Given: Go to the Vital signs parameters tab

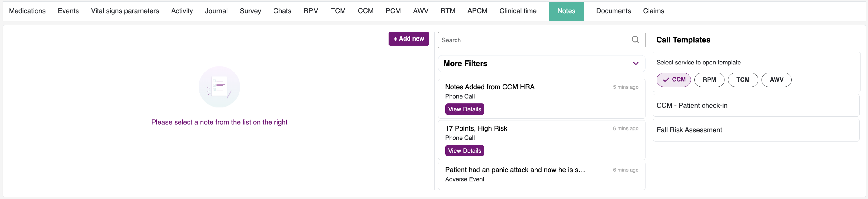Looking at the screenshot, I should click(x=125, y=11).
